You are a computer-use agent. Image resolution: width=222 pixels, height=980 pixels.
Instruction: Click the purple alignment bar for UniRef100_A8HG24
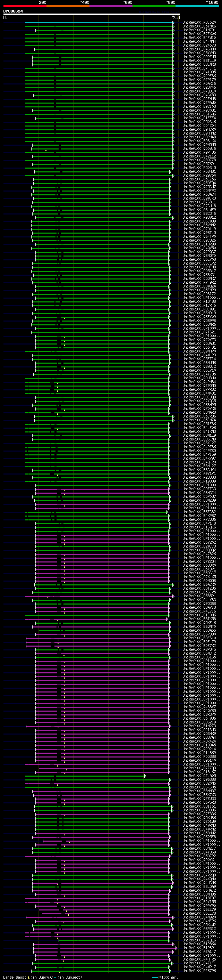coord(102,493)
